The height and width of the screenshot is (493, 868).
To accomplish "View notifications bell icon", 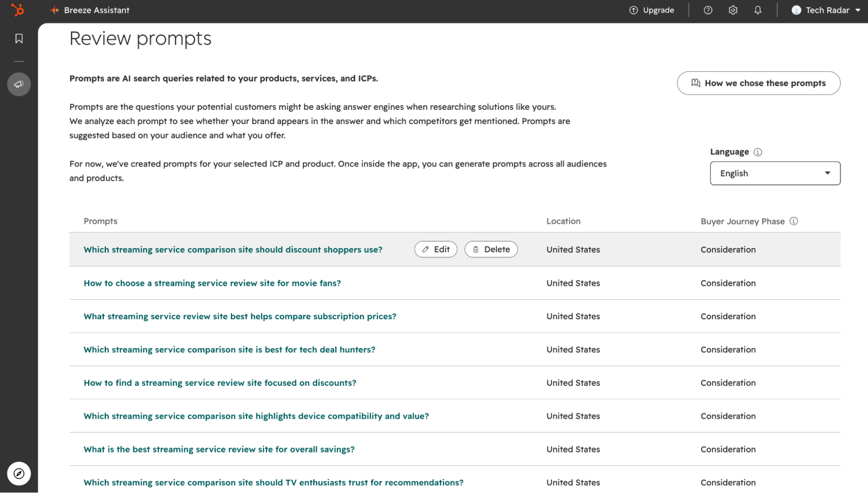I will 758,10.
